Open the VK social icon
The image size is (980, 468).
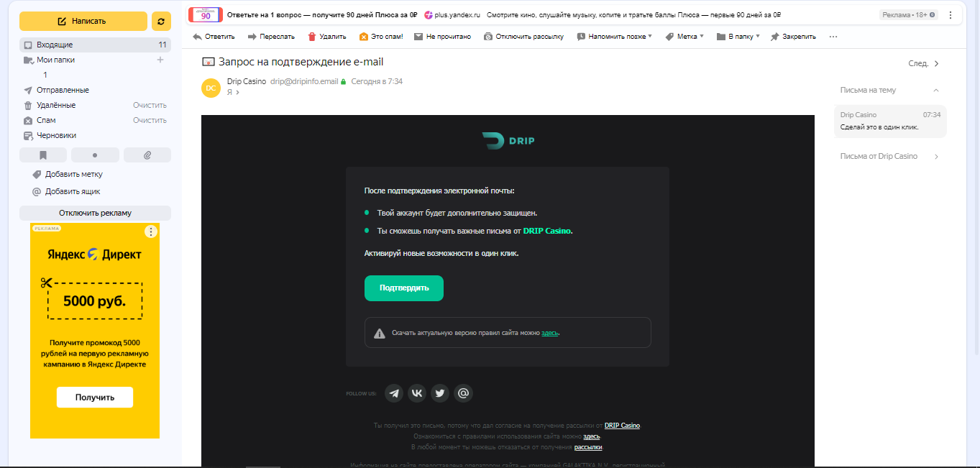(417, 393)
